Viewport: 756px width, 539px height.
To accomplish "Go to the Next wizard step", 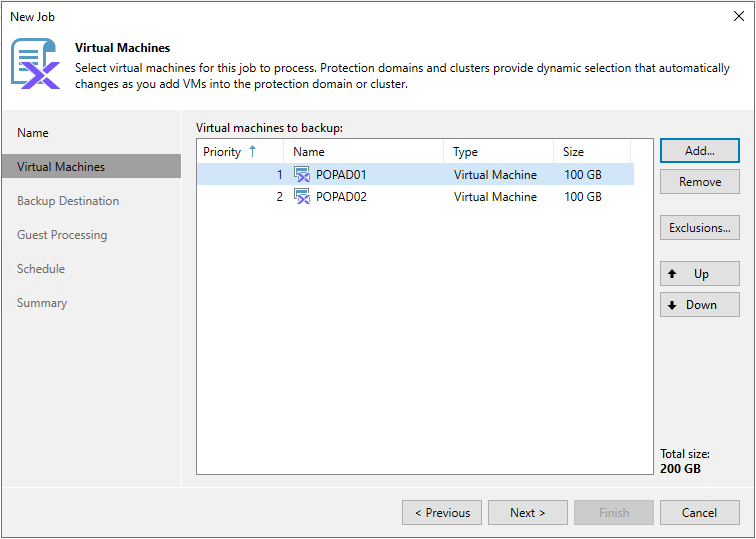I will click(527, 512).
